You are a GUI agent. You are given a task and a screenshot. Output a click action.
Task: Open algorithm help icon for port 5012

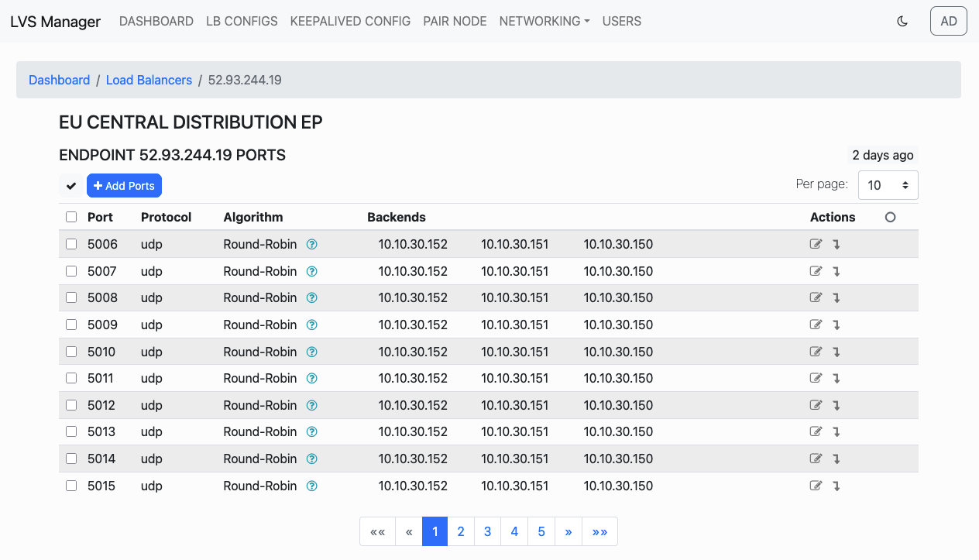pos(312,406)
